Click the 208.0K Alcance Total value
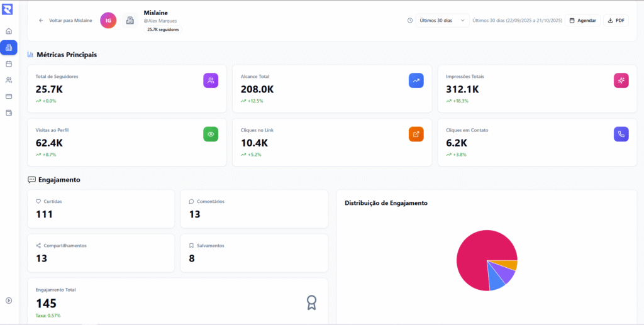The width and height of the screenshot is (644, 325). point(257,89)
